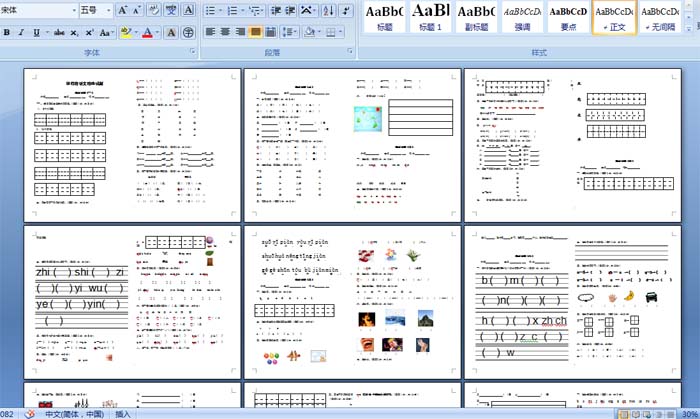Align text to the right

(240, 32)
